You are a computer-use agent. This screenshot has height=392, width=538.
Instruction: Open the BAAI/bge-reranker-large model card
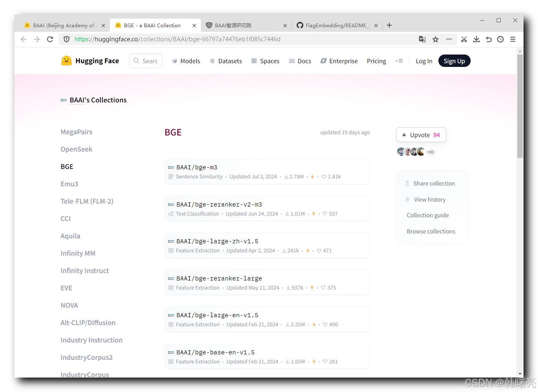pos(267,283)
